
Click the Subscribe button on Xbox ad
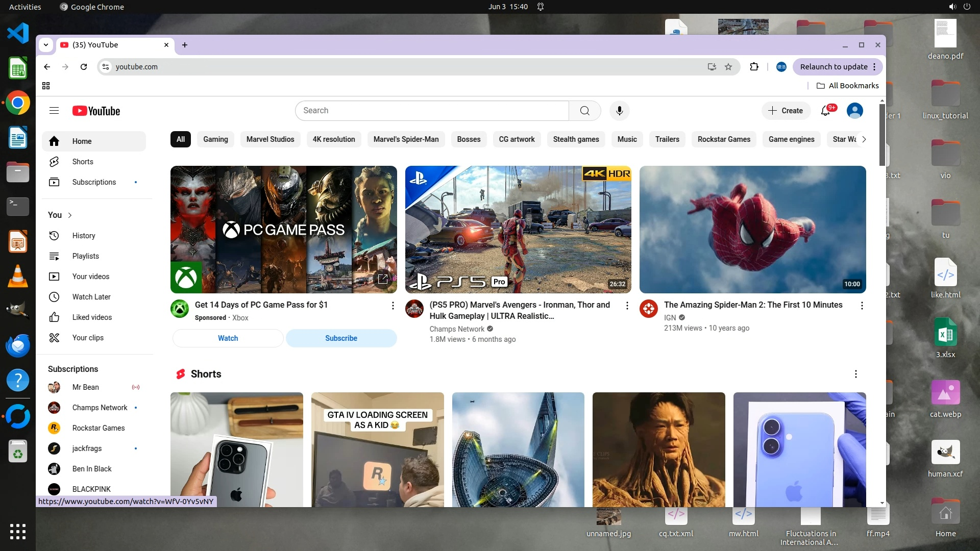pyautogui.click(x=341, y=338)
